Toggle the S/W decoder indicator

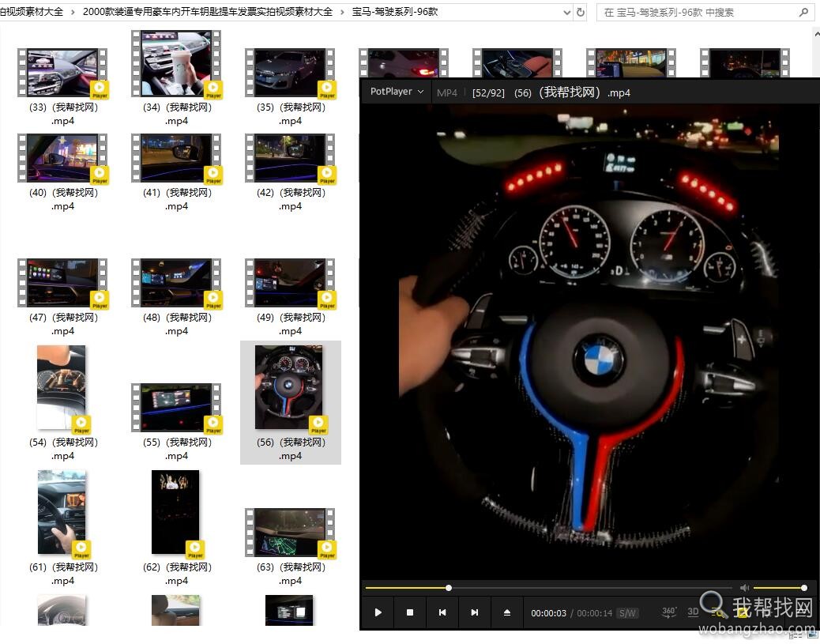(x=627, y=613)
